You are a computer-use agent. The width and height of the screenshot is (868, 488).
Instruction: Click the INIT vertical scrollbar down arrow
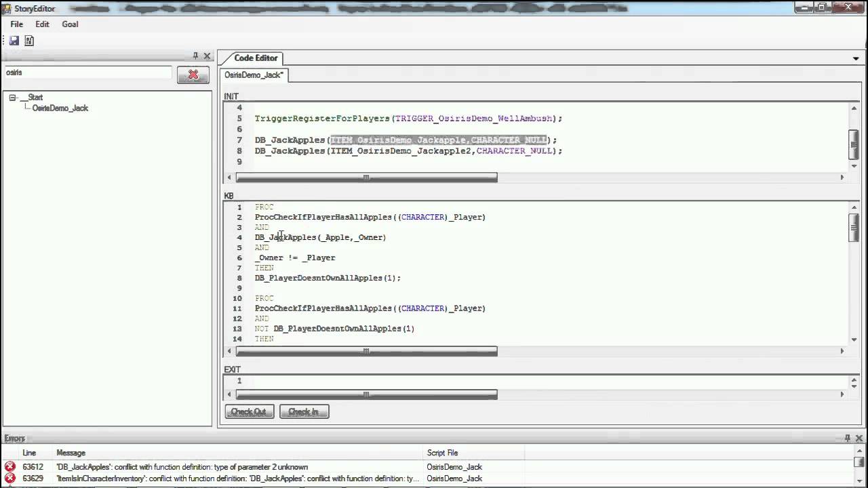[x=854, y=165]
